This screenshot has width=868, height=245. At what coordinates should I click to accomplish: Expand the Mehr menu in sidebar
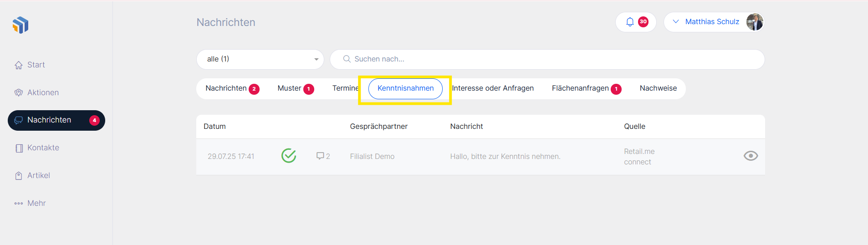coord(36,203)
